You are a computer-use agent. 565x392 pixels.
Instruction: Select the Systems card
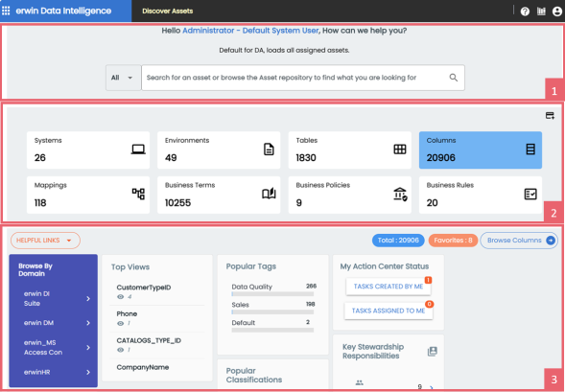[88, 150]
